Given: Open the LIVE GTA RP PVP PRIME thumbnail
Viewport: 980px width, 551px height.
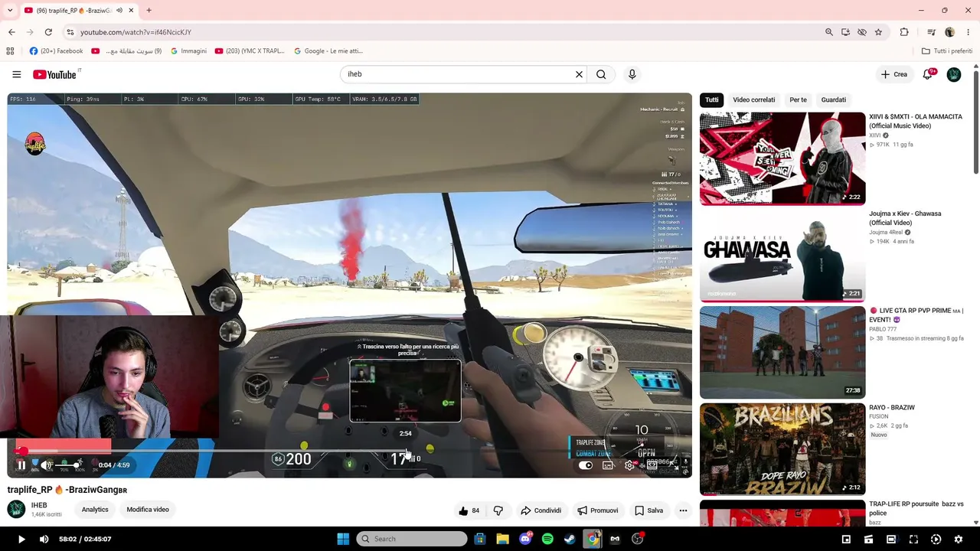Looking at the screenshot, I should pyautogui.click(x=782, y=352).
